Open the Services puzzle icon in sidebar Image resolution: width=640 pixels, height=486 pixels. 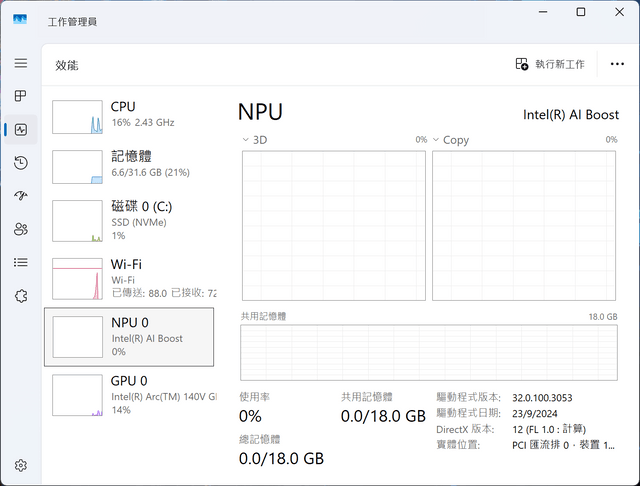[21, 296]
